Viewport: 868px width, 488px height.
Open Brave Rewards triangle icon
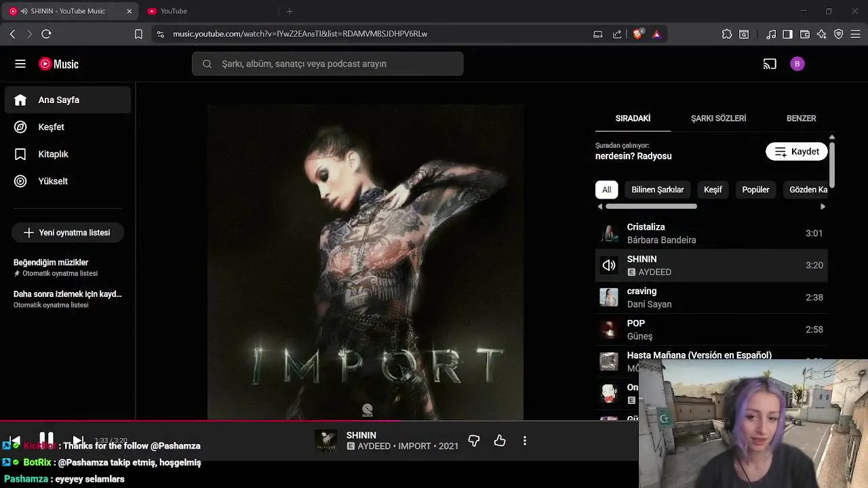coord(656,34)
